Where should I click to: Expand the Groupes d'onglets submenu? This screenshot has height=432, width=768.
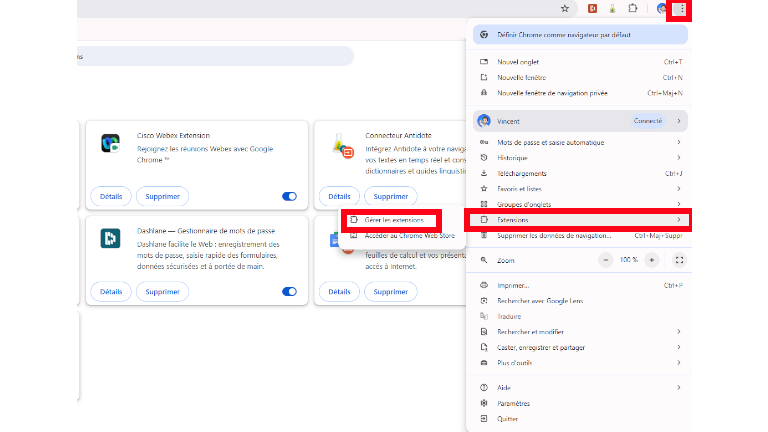580,204
